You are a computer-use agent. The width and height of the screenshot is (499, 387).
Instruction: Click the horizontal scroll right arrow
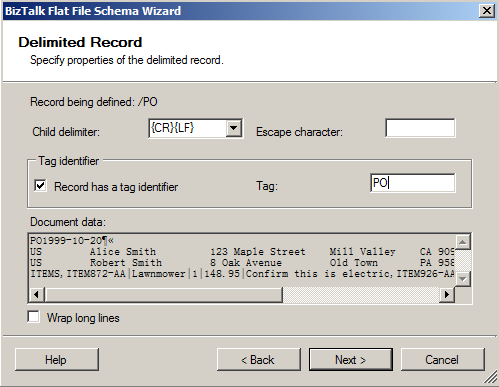[x=447, y=295]
